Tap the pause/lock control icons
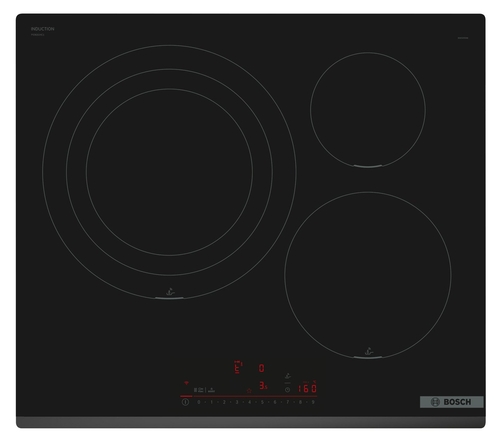 click(x=199, y=390)
